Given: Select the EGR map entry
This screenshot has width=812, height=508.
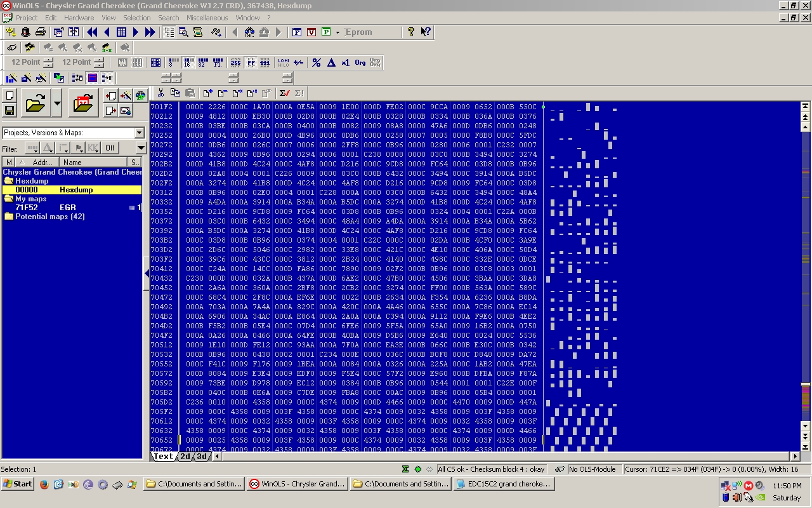Looking at the screenshot, I should [x=67, y=208].
